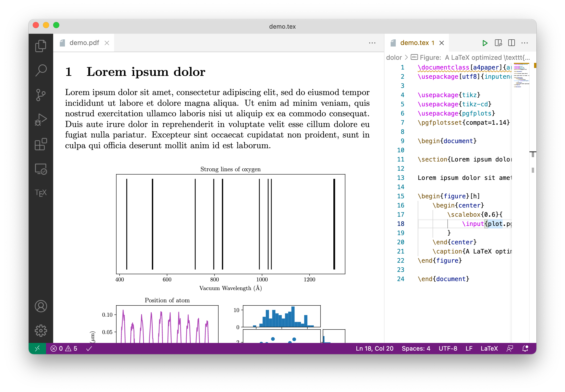Open the Accounts menu

(41, 306)
